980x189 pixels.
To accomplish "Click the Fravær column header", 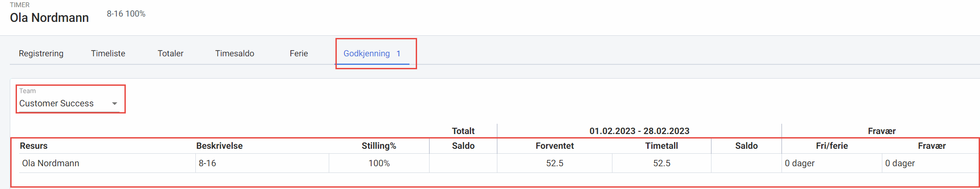I will pyautogui.click(x=932, y=146).
